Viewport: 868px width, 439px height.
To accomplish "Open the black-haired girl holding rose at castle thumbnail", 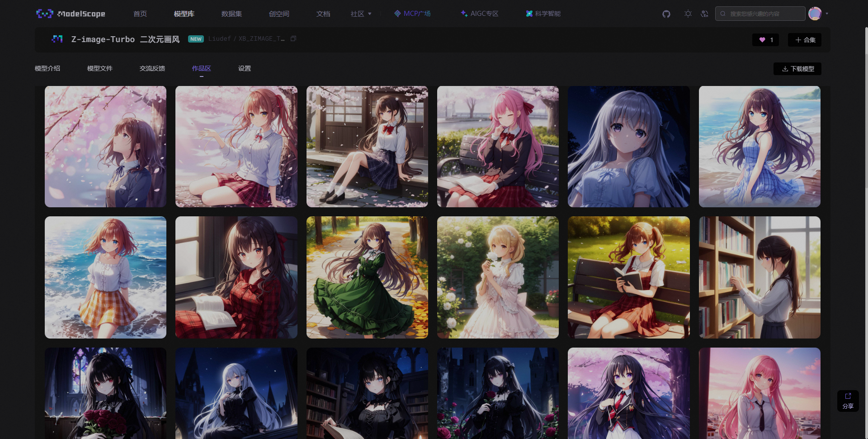I will [498, 393].
